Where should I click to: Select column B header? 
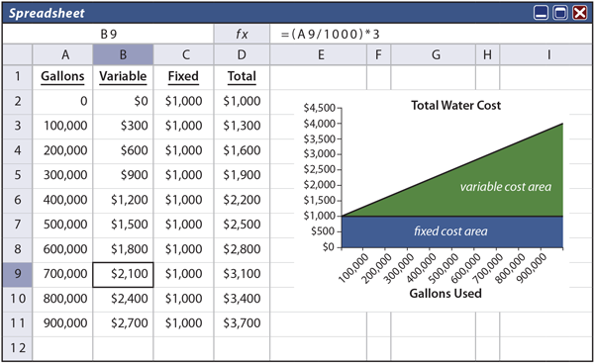click(x=123, y=54)
